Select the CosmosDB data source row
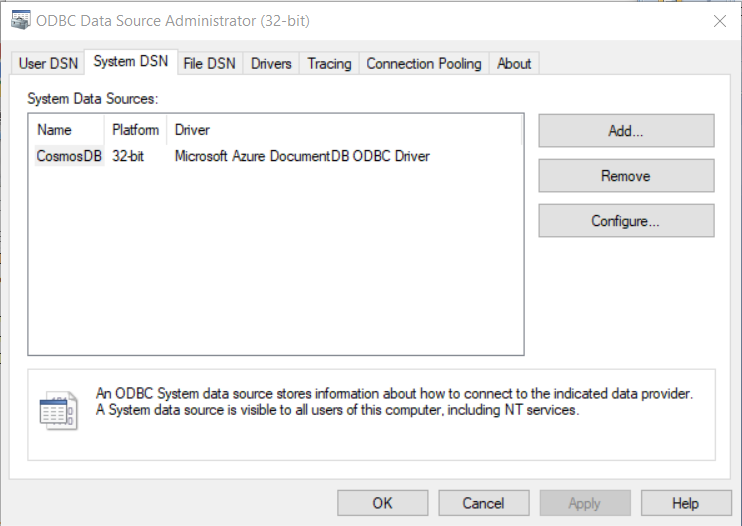Screen dimensions: 742x526 [x=69, y=156]
